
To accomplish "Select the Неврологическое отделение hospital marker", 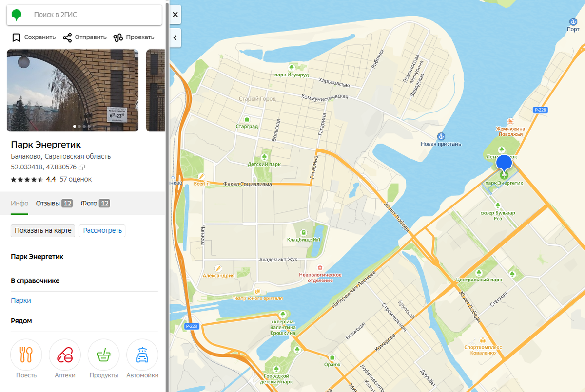I will (320, 268).
